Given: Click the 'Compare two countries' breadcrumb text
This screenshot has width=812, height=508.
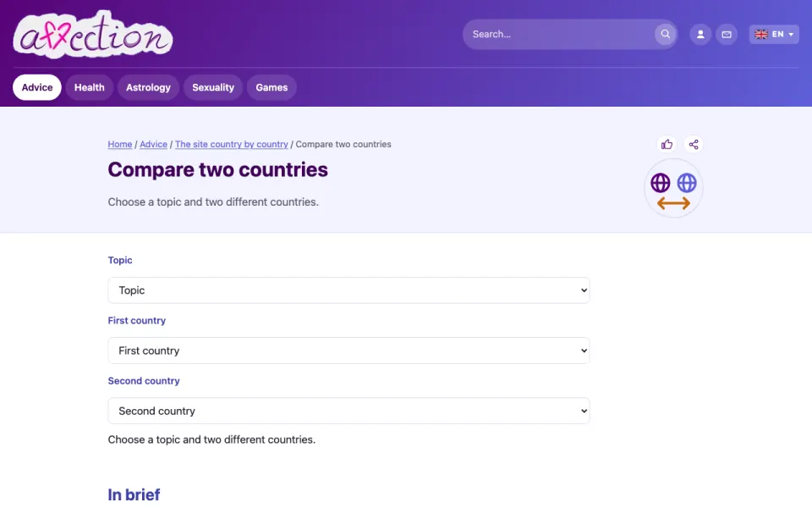Looking at the screenshot, I should tap(343, 144).
